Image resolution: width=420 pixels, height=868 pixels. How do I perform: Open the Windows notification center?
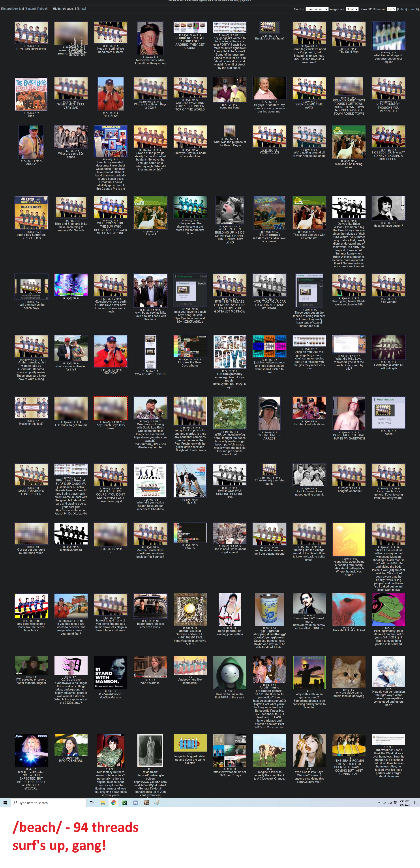416,803
